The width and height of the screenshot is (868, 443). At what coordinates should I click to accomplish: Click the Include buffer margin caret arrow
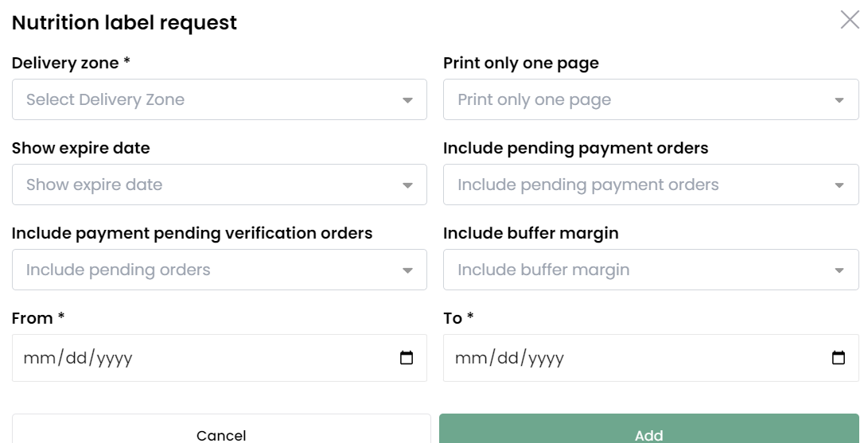pos(839,270)
